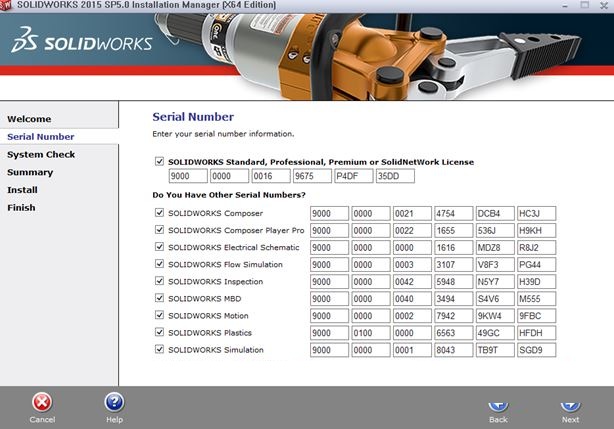Click Composer serial field DCB4
Image resolution: width=614 pixels, height=429 pixels.
(495, 214)
